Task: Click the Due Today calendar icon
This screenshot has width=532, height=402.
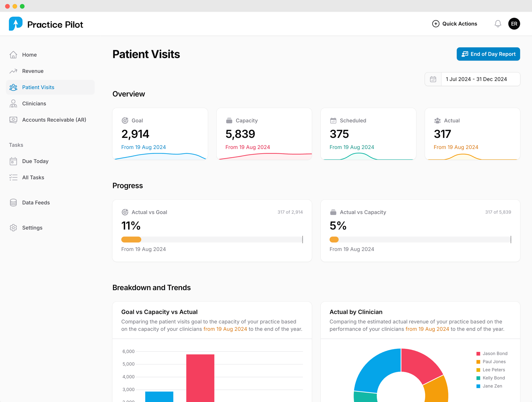Action: tap(13, 161)
